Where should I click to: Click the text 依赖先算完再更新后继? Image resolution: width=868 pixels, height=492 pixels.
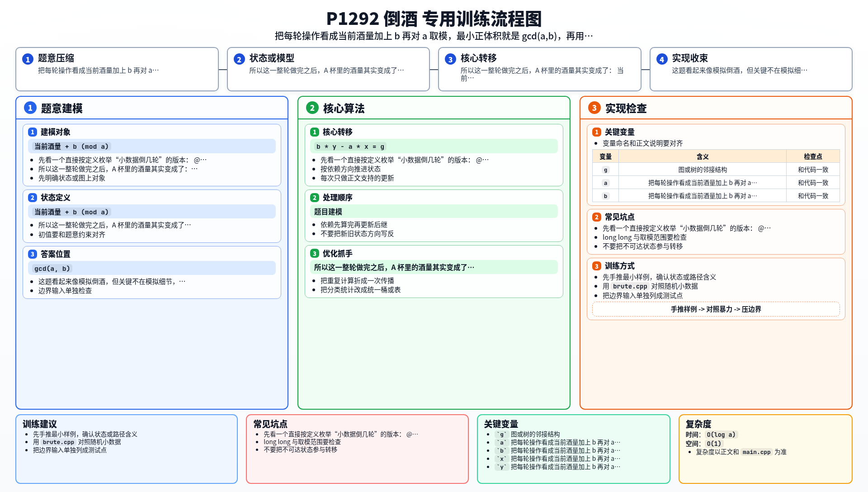(354, 225)
